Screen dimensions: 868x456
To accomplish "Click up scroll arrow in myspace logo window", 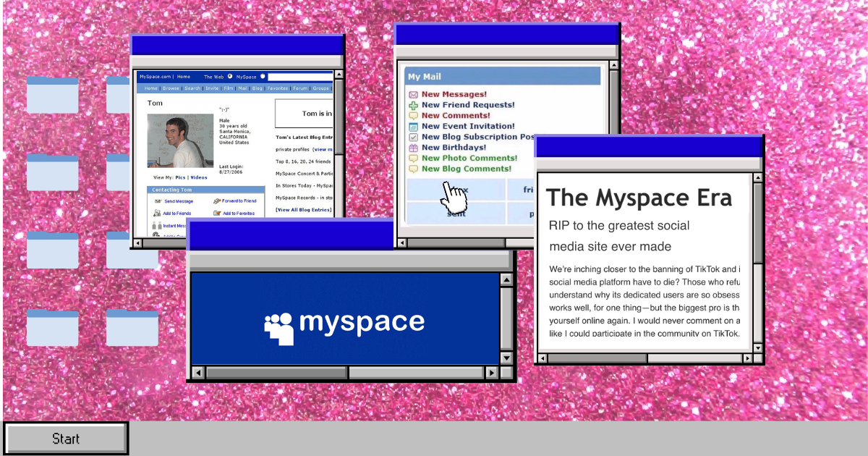I will click(506, 280).
